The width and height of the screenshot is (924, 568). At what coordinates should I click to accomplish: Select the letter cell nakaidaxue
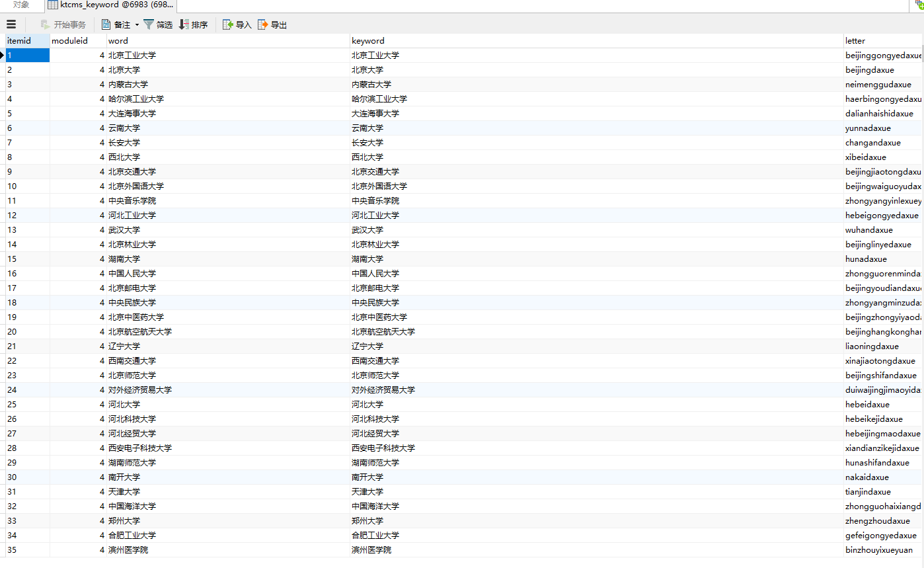[x=883, y=477]
